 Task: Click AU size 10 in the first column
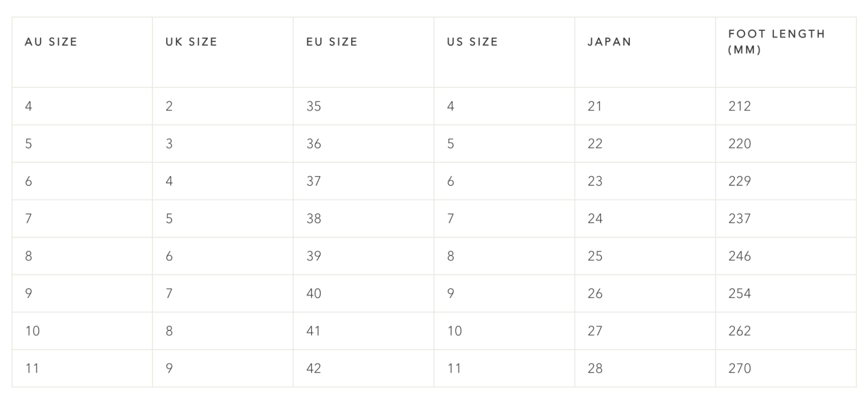[33, 331]
